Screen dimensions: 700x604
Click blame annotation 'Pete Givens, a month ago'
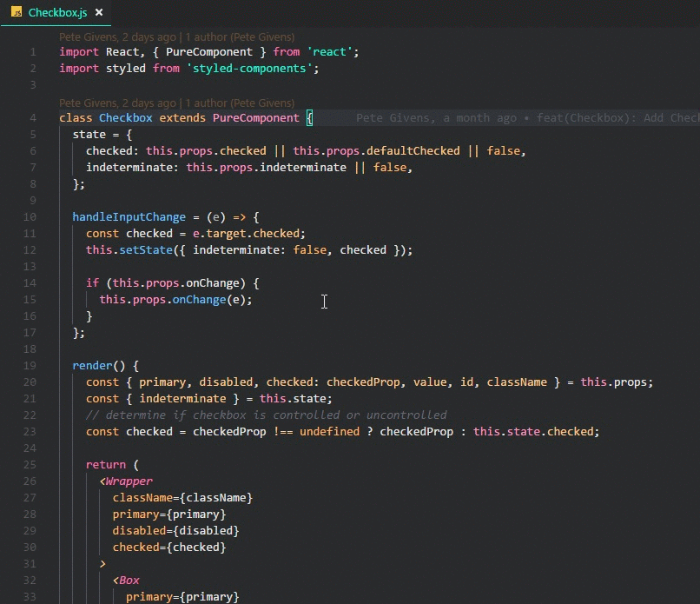click(527, 118)
